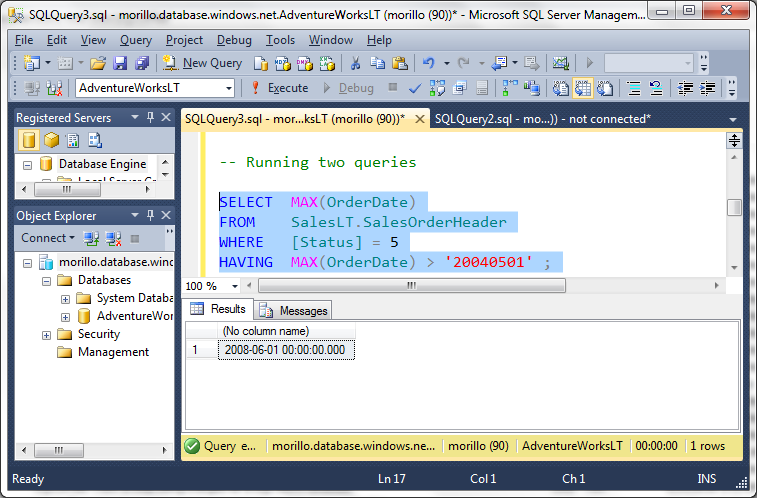Open the active documents list dropdown
757x498 pixels.
[733, 120]
